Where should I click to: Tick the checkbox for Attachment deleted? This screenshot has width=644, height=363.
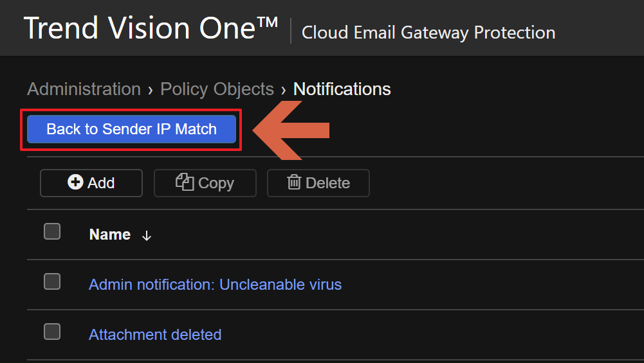click(52, 332)
